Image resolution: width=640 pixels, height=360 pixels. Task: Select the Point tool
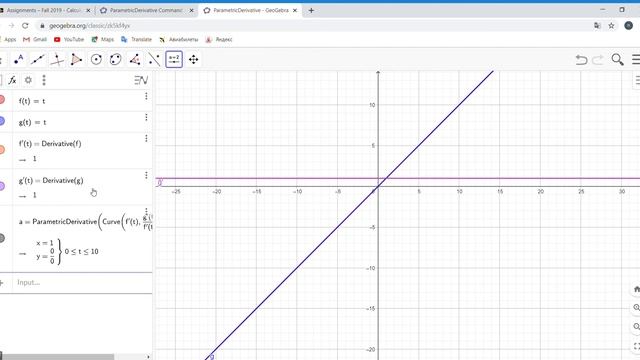pyautogui.click(x=18, y=60)
